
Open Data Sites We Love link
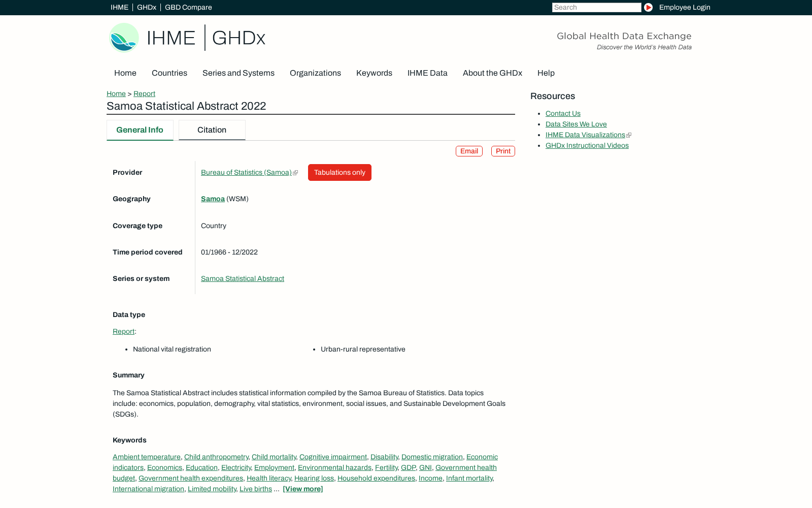pyautogui.click(x=576, y=124)
